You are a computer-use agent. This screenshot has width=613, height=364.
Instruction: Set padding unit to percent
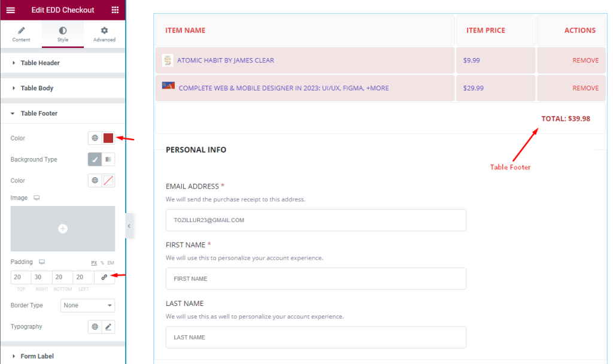[102, 263]
